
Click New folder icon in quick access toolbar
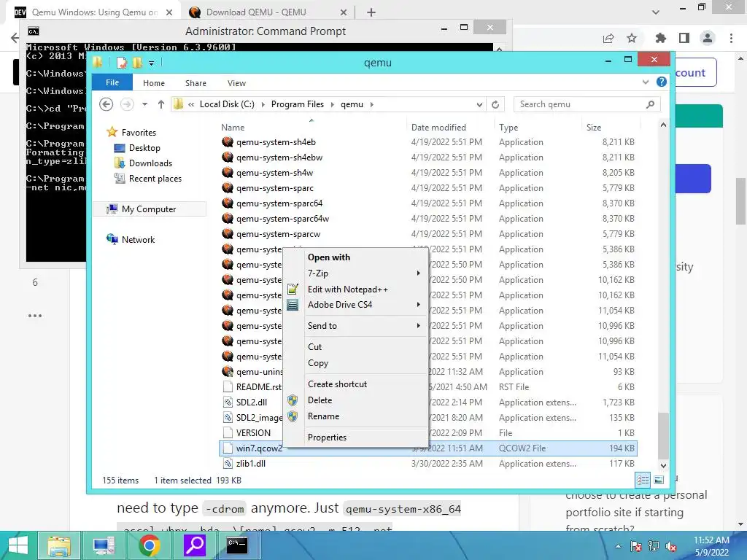(137, 63)
